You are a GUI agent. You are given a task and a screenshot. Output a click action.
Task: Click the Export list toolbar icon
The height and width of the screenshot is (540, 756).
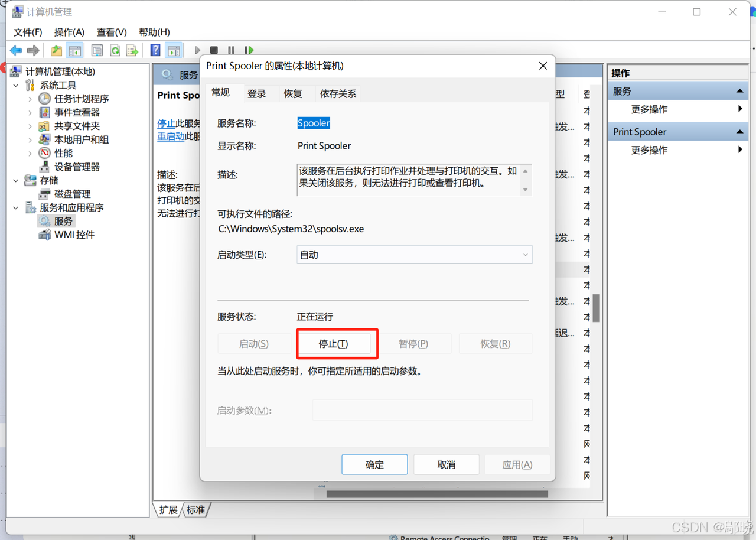pos(132,51)
